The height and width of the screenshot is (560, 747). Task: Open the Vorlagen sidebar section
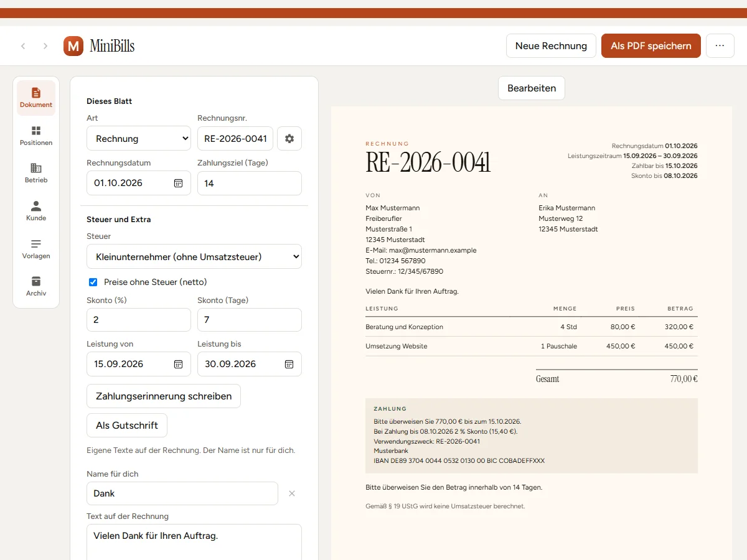(x=36, y=249)
